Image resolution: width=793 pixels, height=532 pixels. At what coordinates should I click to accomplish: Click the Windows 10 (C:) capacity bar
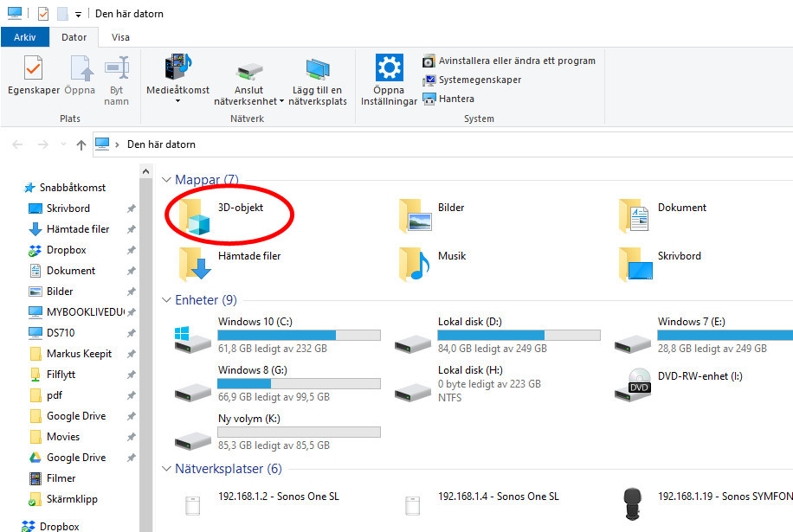(x=299, y=335)
